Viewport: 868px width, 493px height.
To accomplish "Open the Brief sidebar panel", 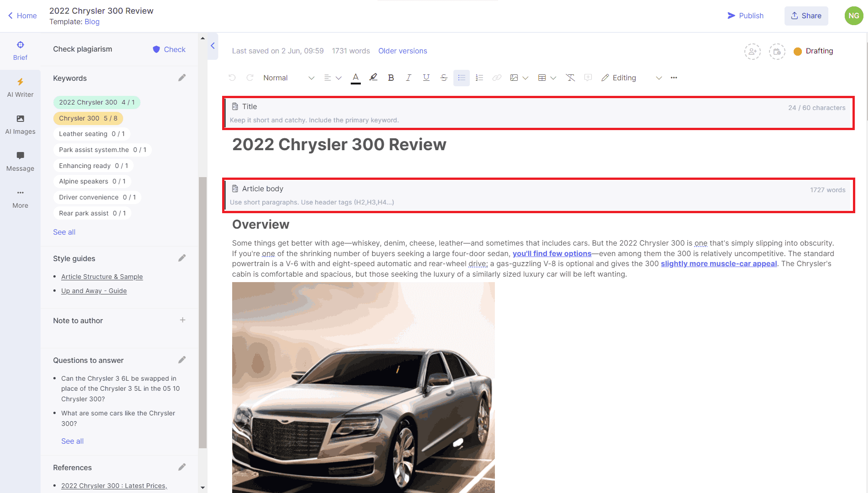I will tap(20, 51).
